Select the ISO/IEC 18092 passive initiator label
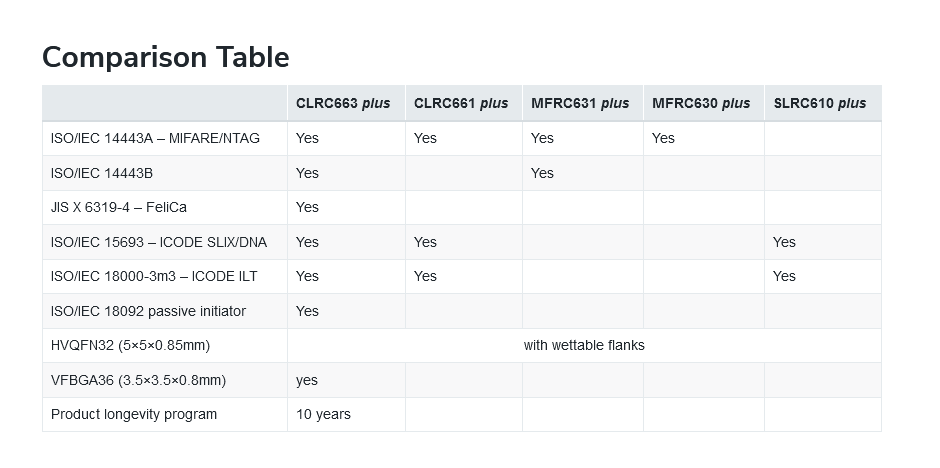The height and width of the screenshot is (468, 940). click(148, 311)
